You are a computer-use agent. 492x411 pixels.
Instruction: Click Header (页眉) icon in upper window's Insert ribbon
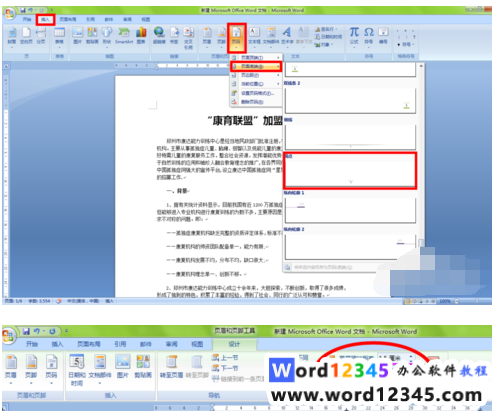tap(207, 37)
